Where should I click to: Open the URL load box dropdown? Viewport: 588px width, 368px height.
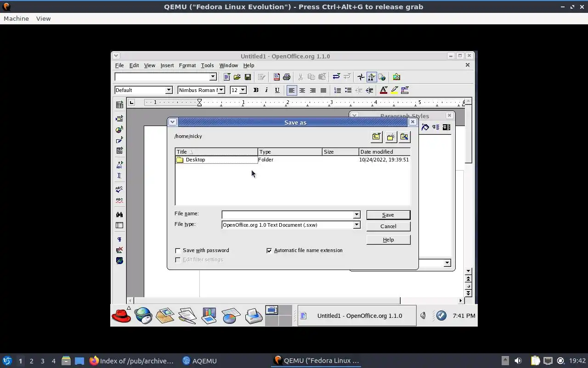(x=213, y=77)
